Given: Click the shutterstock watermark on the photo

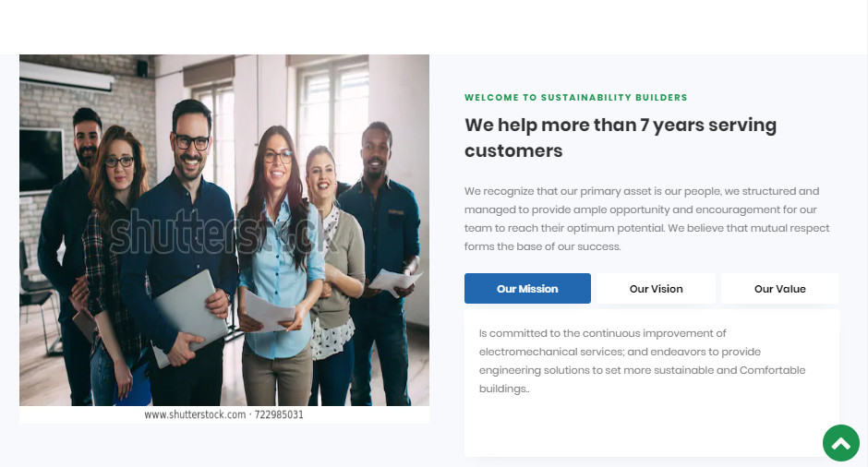Looking at the screenshot, I should pyautogui.click(x=222, y=233).
